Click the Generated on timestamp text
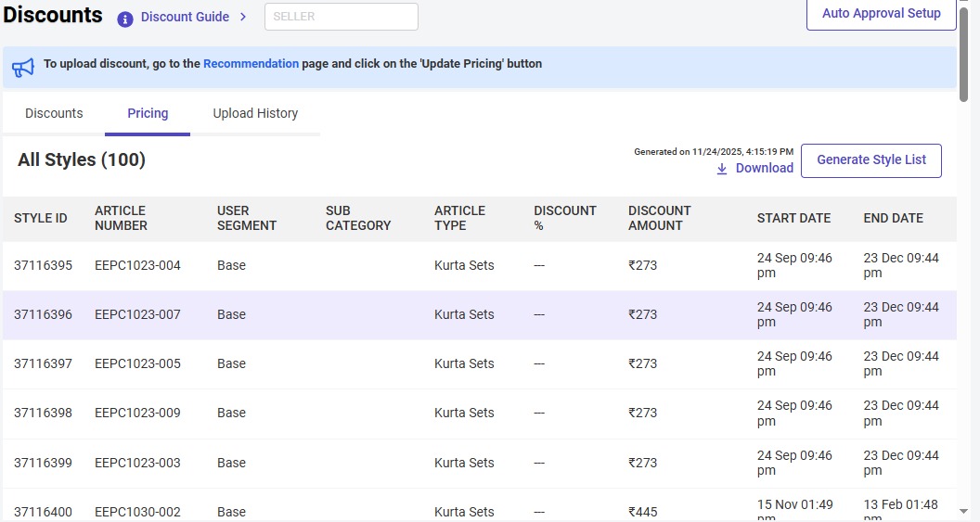The height and width of the screenshot is (522, 980). click(713, 152)
